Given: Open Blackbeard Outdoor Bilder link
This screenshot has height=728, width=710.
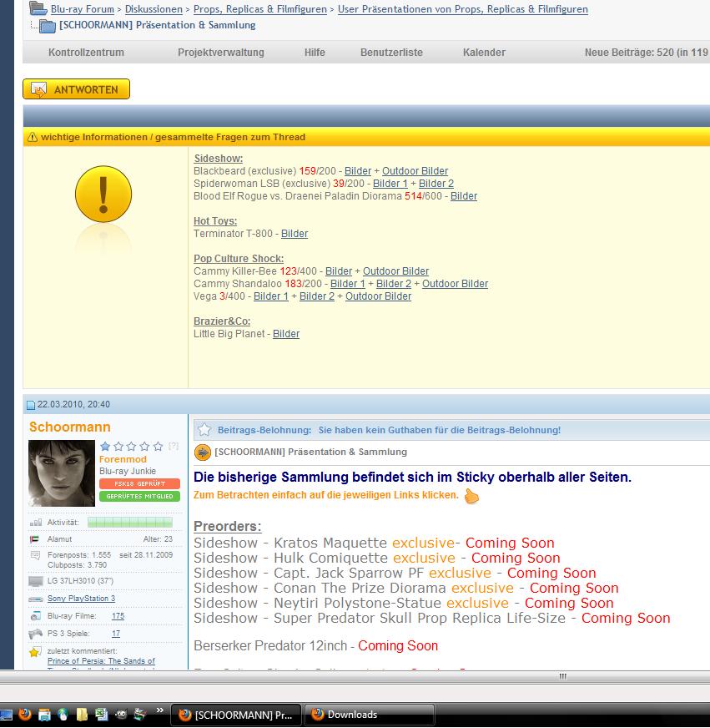Looking at the screenshot, I should tap(415, 171).
